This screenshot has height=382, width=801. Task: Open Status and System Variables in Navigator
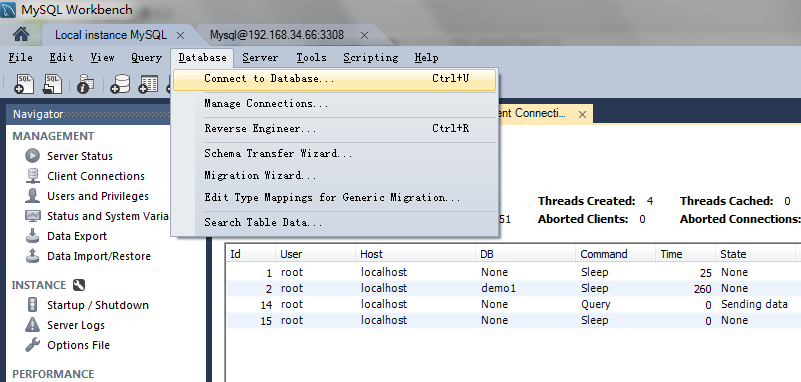108,217
